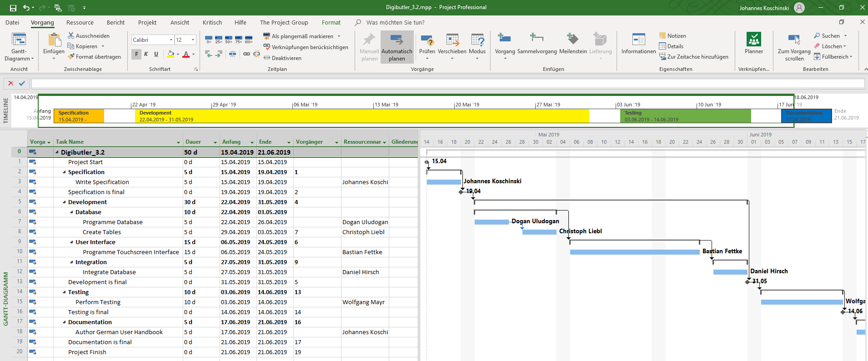The height and width of the screenshot is (361, 868).
Task: Open the Planner icon
Action: click(x=753, y=40)
